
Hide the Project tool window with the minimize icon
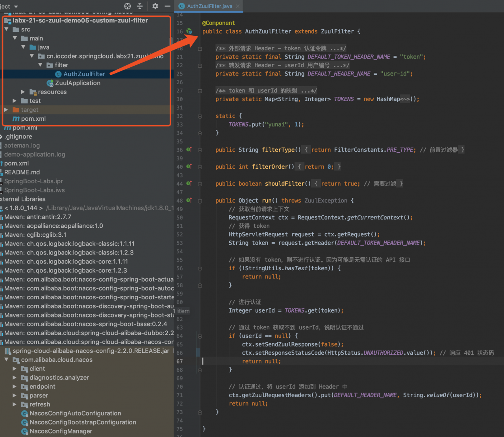[x=167, y=6]
